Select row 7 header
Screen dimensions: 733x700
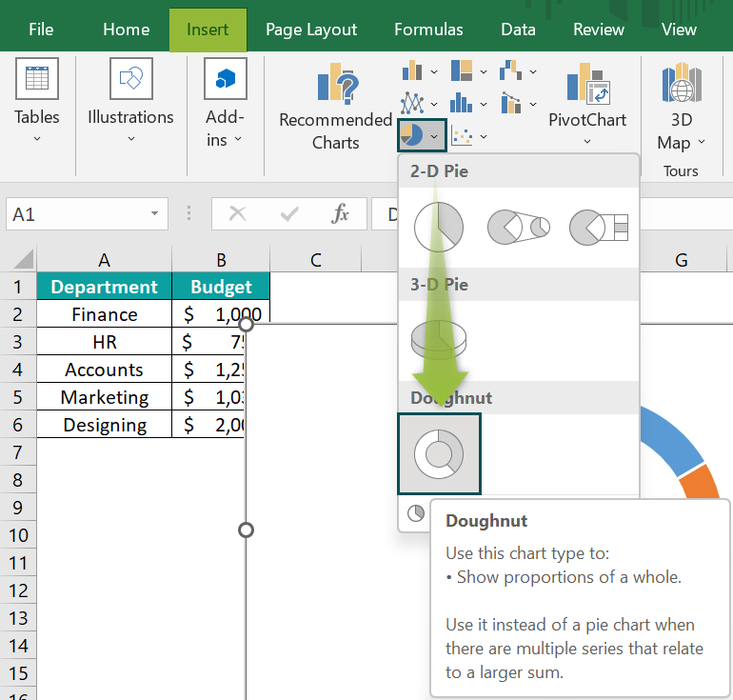[x=18, y=452]
